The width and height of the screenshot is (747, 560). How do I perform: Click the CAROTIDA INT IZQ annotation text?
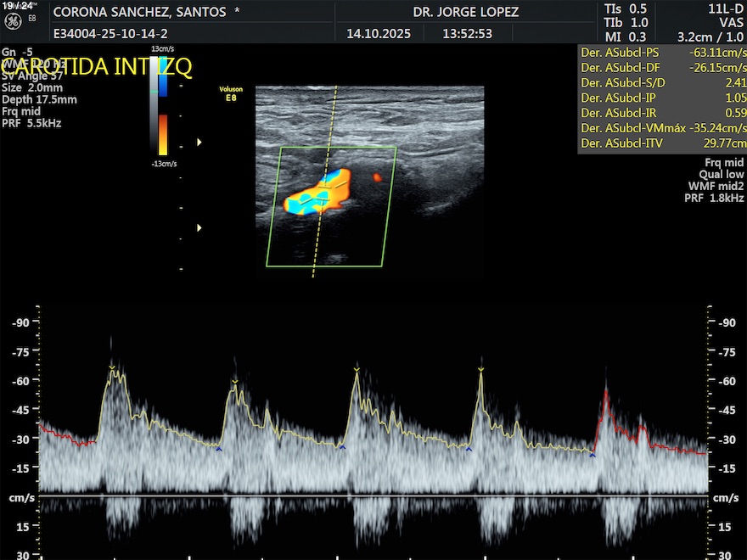[98, 68]
